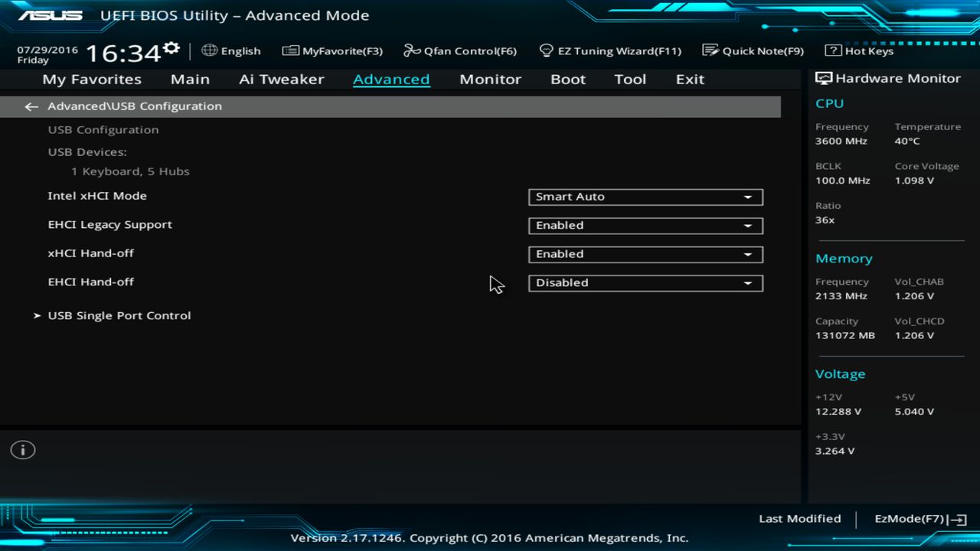Enable EHCI Hand-off
Viewport: 980px width, 551px height.
click(x=645, y=282)
